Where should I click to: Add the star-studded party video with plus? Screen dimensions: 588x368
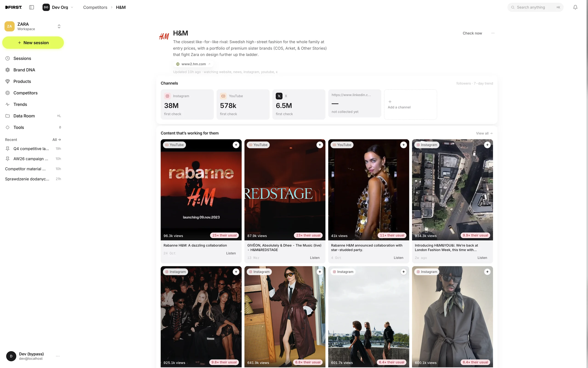(x=403, y=145)
